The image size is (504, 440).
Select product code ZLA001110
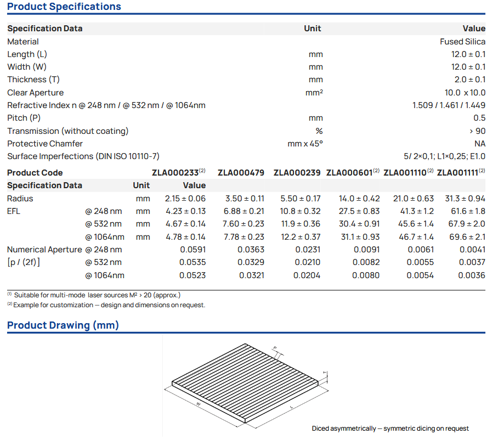pos(405,173)
